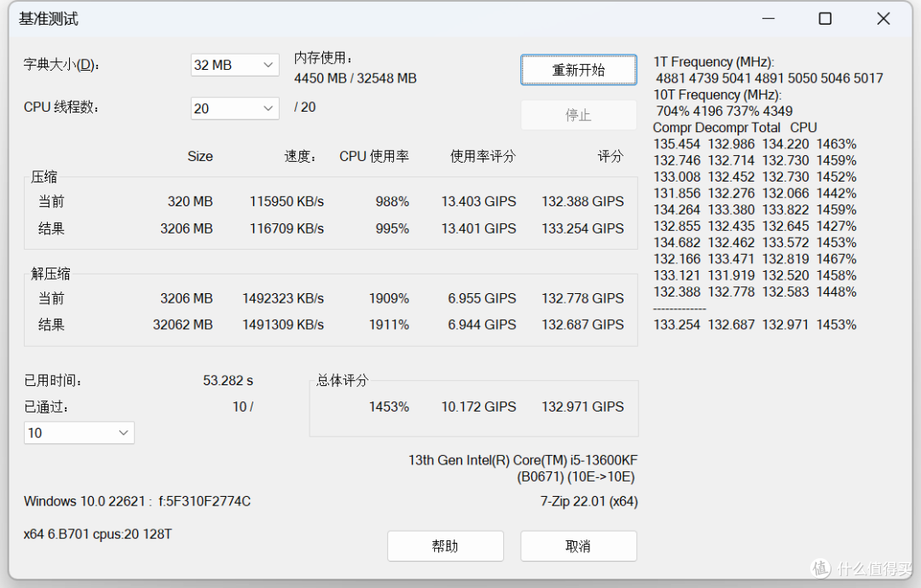
Task: Click total CPU usage 1453% in 总体评分
Action: 389,406
